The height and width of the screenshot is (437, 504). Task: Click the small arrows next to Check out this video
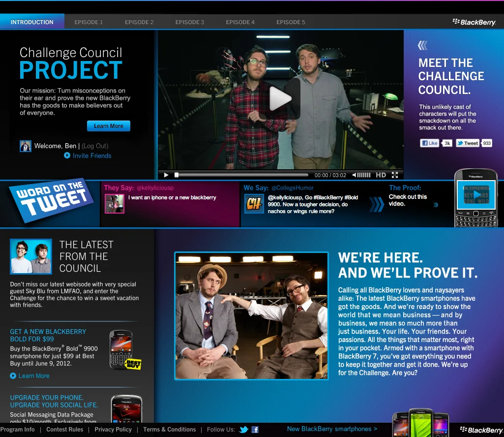tap(436, 205)
